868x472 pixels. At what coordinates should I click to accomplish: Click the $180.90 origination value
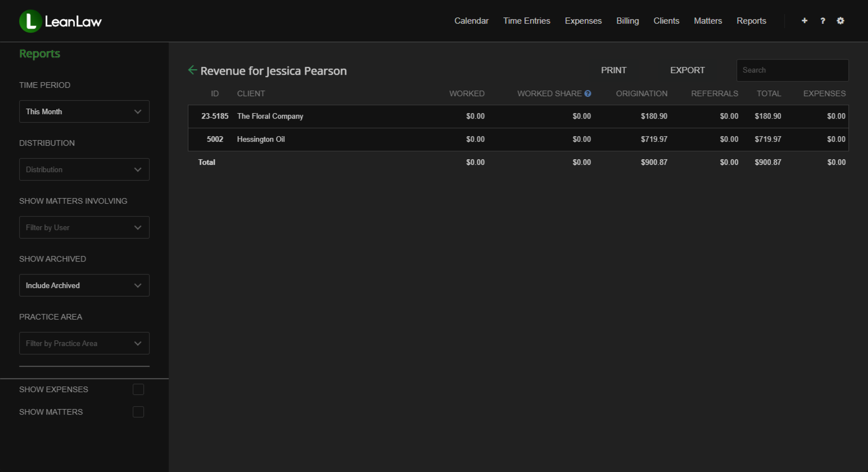[x=654, y=116]
